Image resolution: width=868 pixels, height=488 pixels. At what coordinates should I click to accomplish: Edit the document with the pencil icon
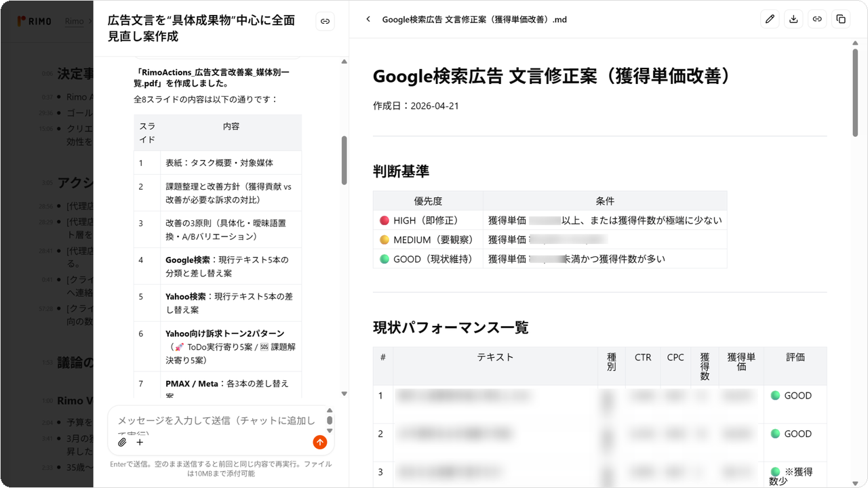[770, 20]
